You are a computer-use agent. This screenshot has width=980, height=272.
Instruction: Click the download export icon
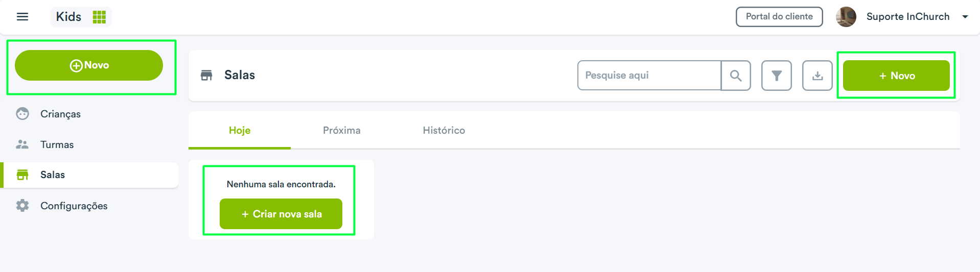[818, 76]
